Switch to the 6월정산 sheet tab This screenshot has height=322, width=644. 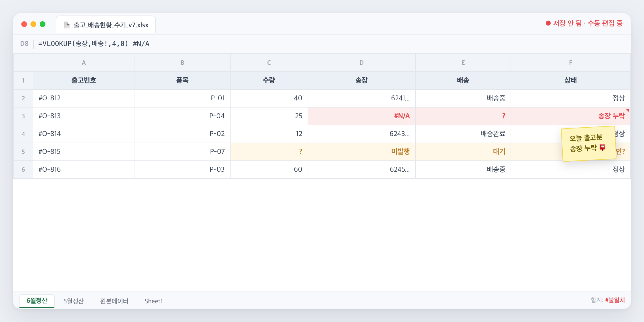pyautogui.click(x=37, y=301)
